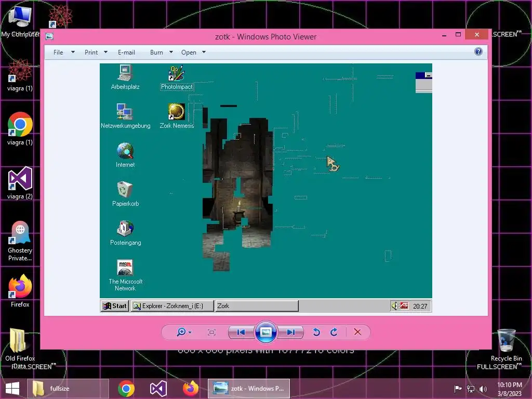The image size is (532, 399).
Task: Switch to the fullsize folder taskbar item
Action: [x=67, y=389]
